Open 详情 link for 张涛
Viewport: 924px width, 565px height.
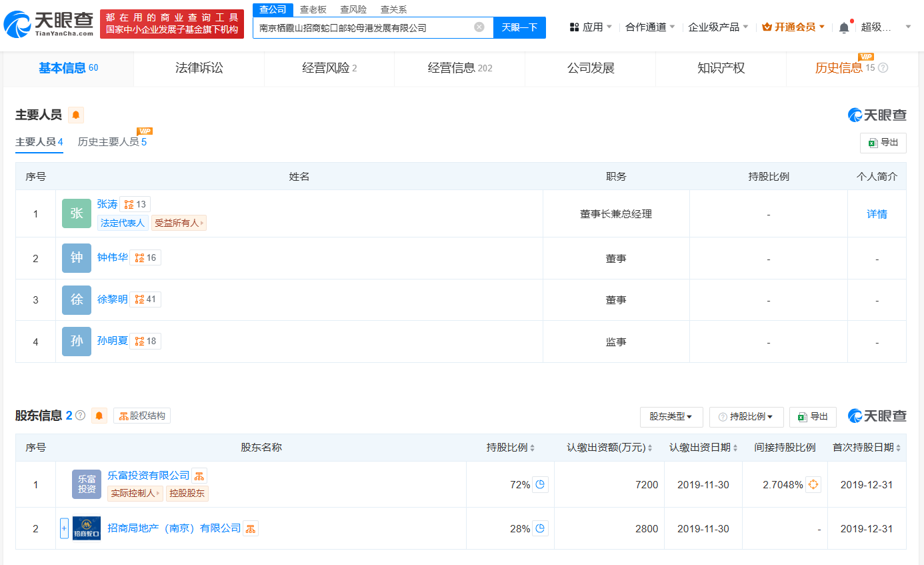tap(877, 214)
